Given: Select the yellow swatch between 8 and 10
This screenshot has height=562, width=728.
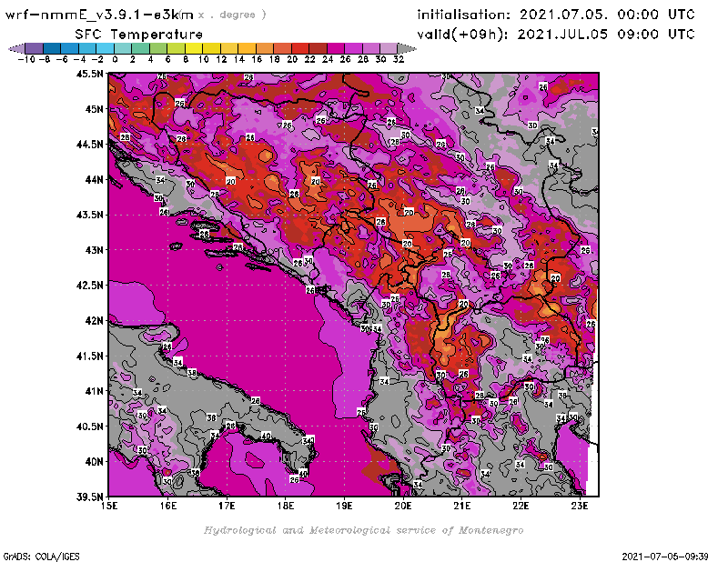Looking at the screenshot, I should tap(194, 48).
